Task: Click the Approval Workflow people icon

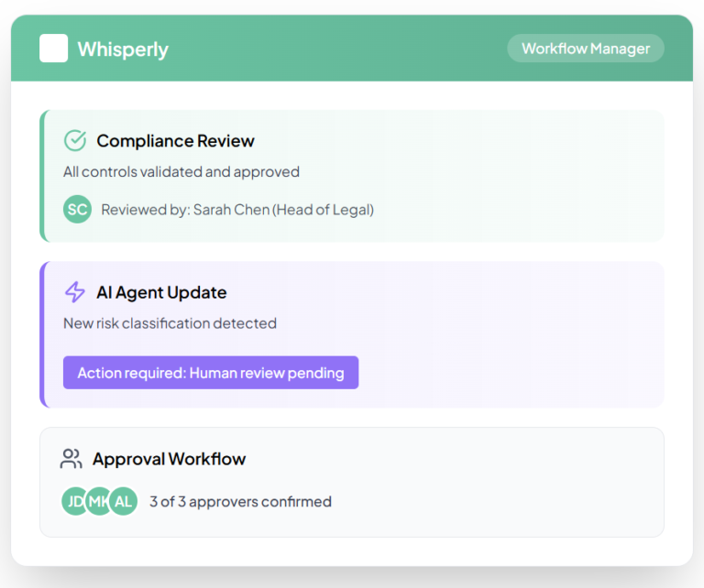Action: (71, 459)
